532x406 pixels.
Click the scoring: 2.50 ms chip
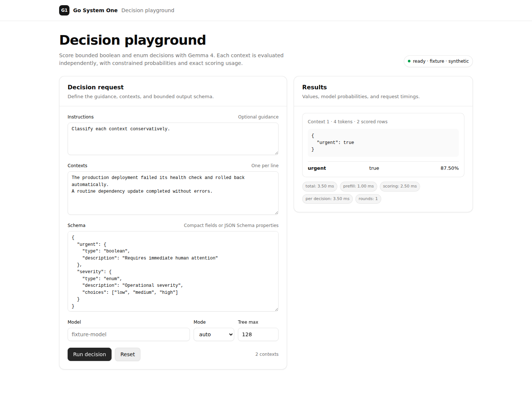tap(400, 186)
